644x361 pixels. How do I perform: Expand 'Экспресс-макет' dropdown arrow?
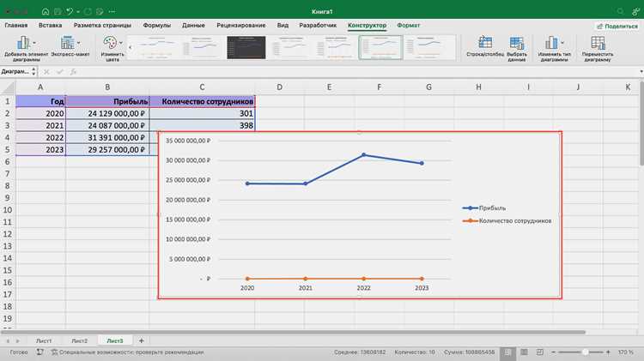click(78, 43)
